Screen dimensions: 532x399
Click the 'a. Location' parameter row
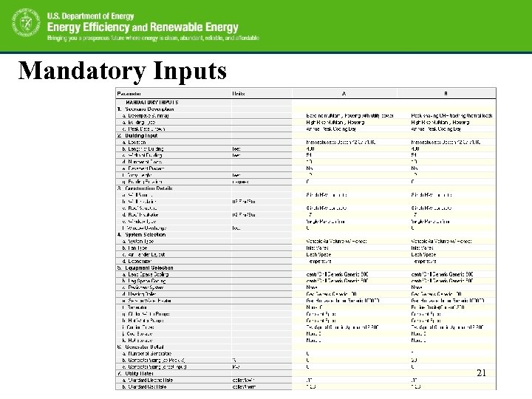click(x=305, y=142)
